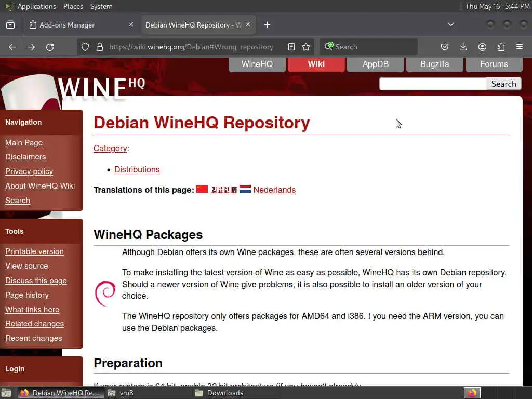Open Firefox View icon in tab bar

coord(10,25)
